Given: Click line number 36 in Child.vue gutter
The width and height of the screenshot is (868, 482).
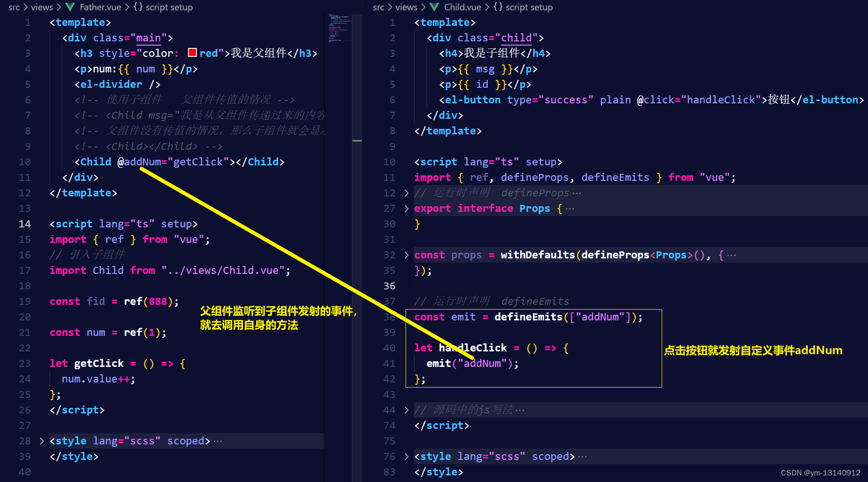Looking at the screenshot, I should (390, 286).
